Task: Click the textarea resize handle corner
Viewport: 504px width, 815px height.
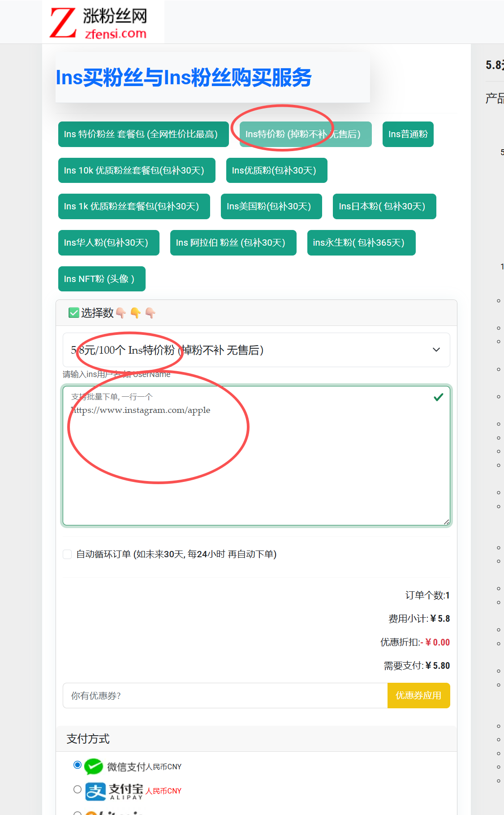Action: point(446,521)
